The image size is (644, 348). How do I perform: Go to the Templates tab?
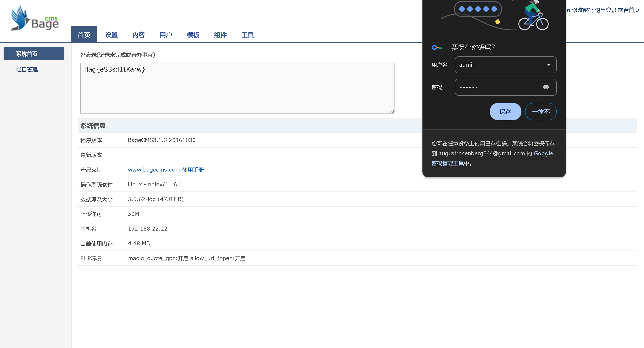click(193, 35)
